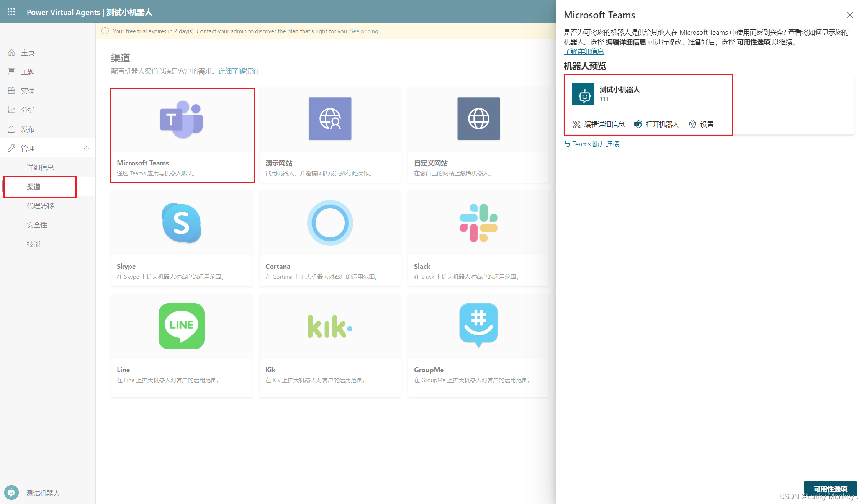This screenshot has width=864, height=504.
Task: Click the 设置 button label
Action: (x=707, y=124)
